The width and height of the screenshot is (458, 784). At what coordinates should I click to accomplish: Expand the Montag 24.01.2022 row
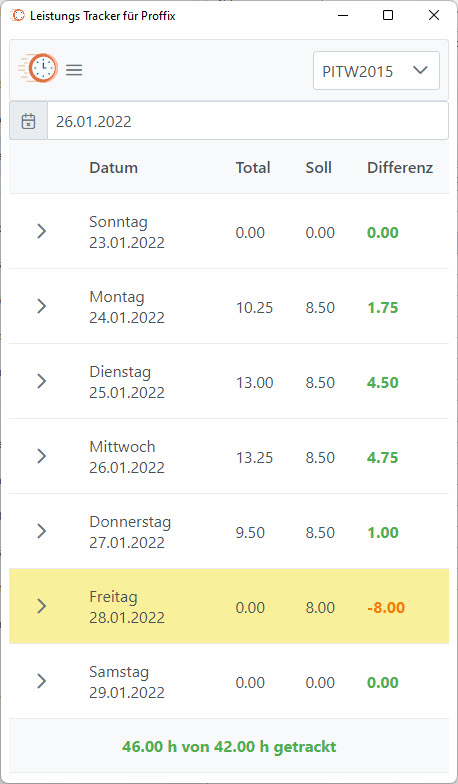tap(42, 306)
